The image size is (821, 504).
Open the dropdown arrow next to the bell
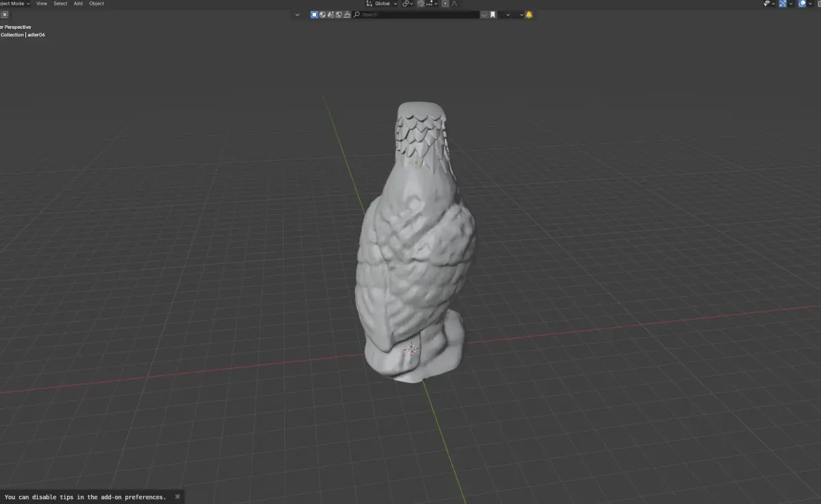pos(521,14)
